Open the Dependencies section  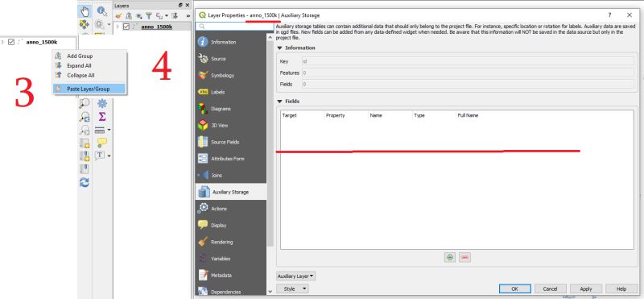click(x=231, y=291)
